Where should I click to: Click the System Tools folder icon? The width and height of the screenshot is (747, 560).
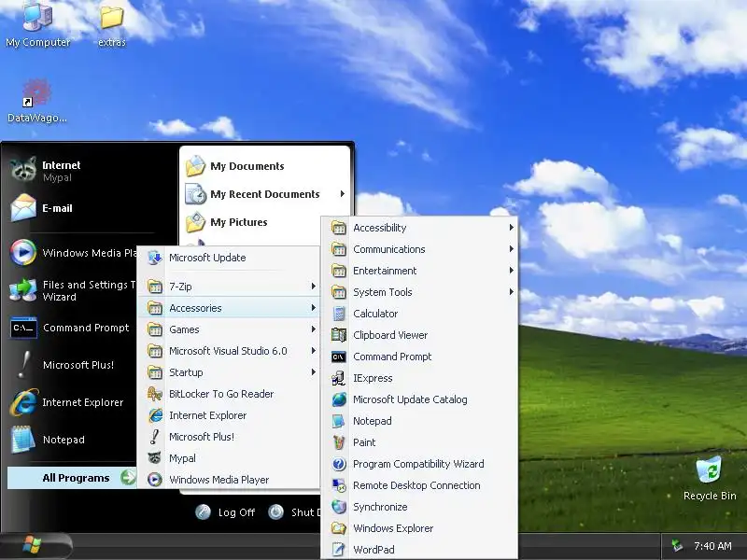(339, 292)
